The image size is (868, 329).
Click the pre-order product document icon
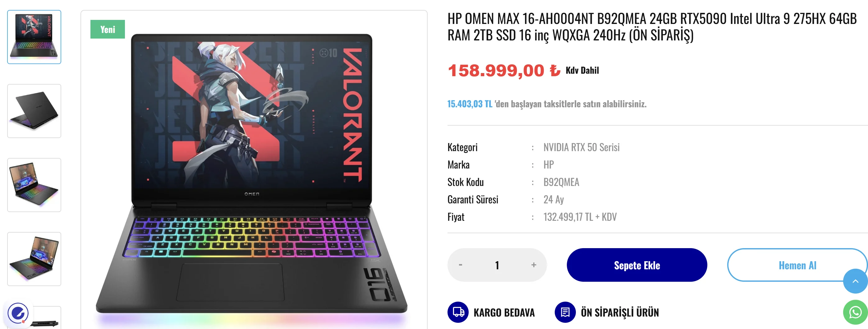coord(565,312)
